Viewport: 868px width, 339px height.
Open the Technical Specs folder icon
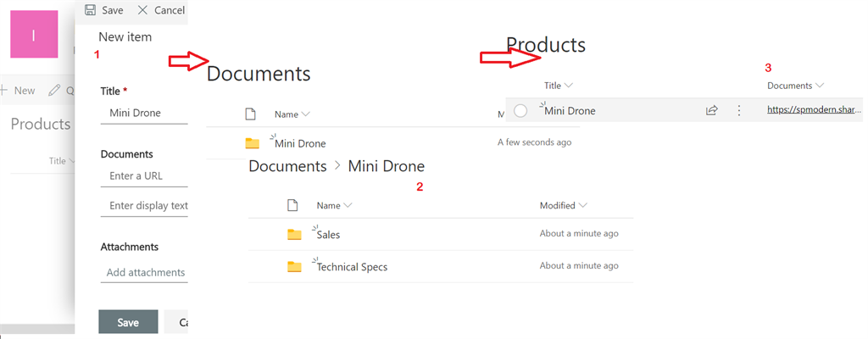[294, 267]
